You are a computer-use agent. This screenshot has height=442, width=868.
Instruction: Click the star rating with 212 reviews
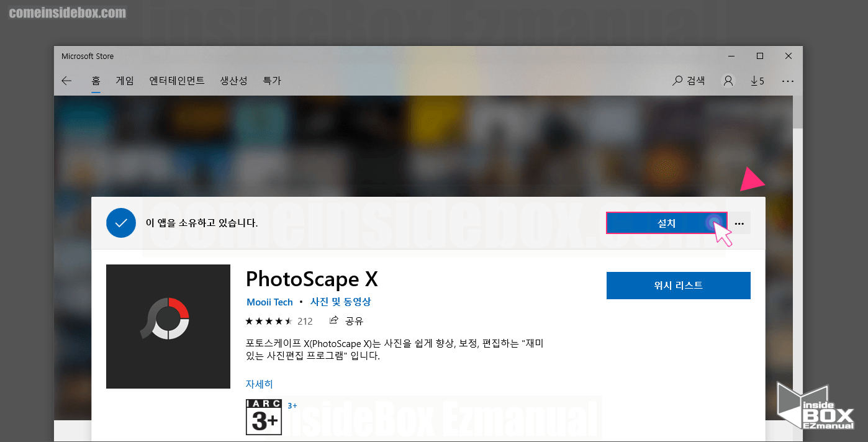[x=279, y=321]
